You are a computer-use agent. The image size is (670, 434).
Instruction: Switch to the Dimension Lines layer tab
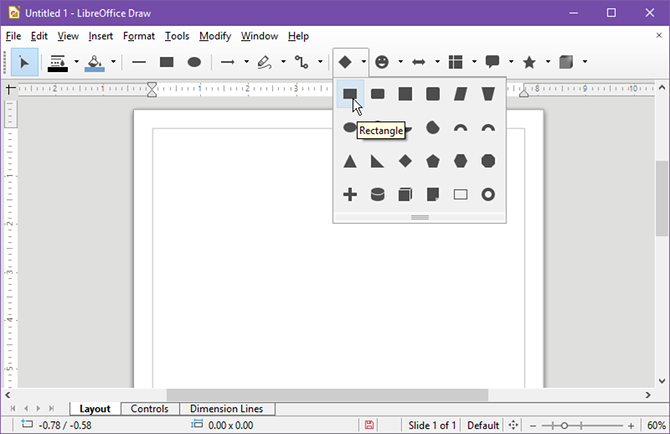pyautogui.click(x=226, y=409)
